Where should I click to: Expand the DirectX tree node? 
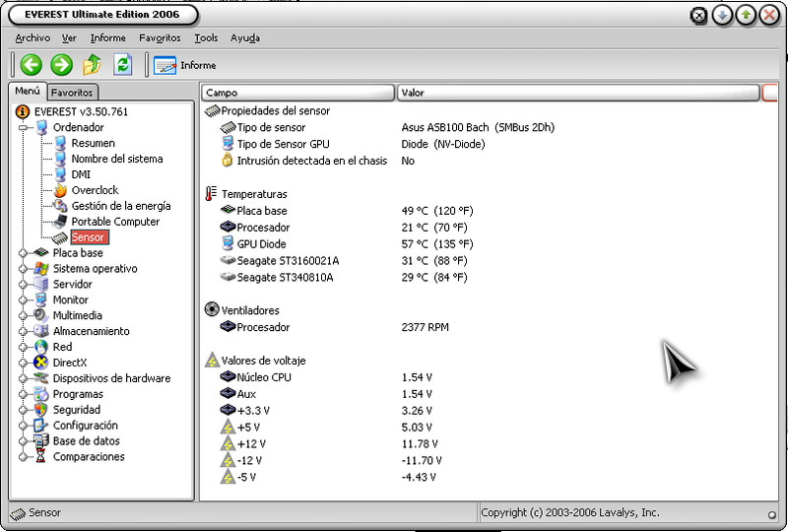point(23,363)
